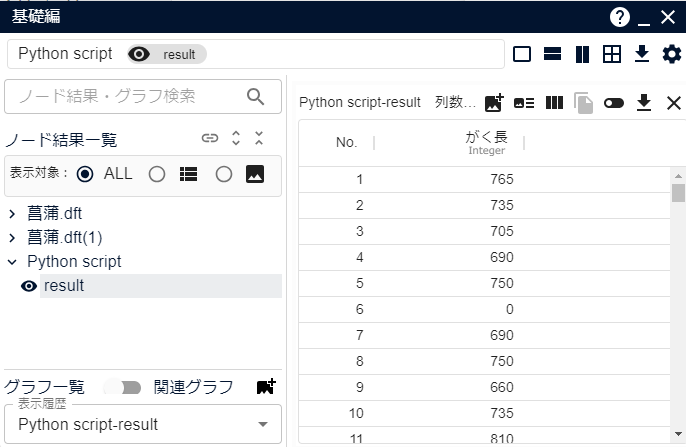Expand the 菖蒲.dft tree node
The height and width of the screenshot is (447, 686).
[12, 214]
